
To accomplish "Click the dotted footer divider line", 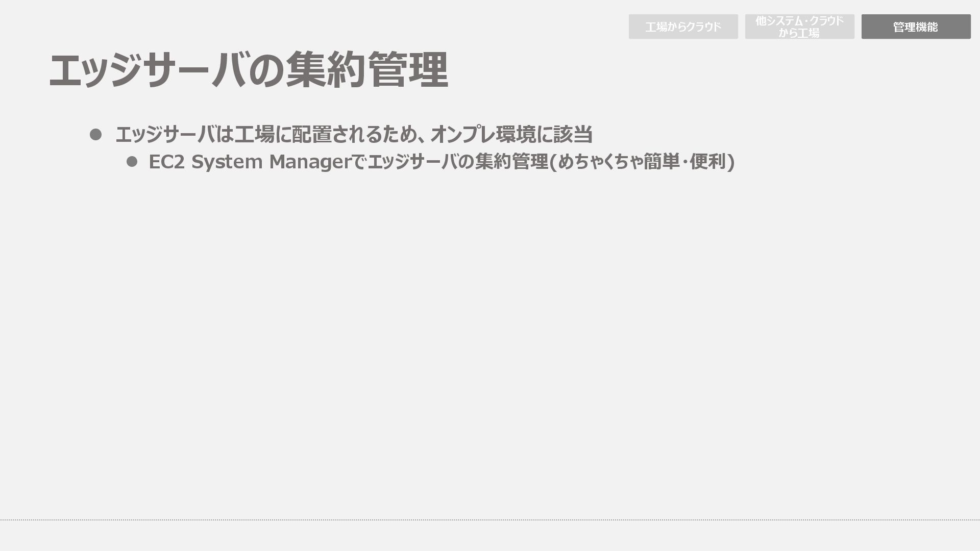I will tap(490, 520).
